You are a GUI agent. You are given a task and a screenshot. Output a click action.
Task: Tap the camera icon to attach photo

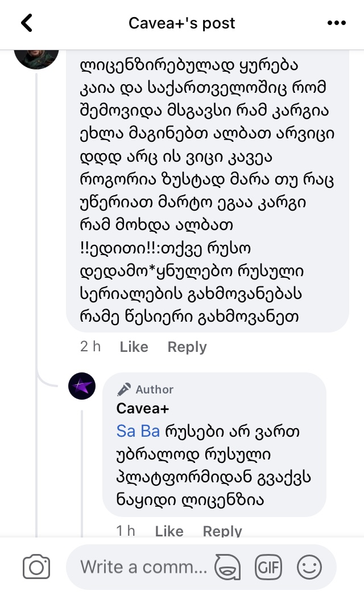point(36,567)
